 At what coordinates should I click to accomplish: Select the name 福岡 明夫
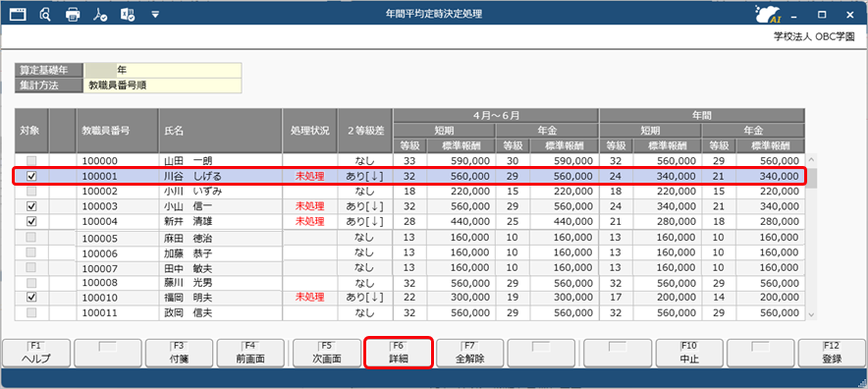click(189, 298)
